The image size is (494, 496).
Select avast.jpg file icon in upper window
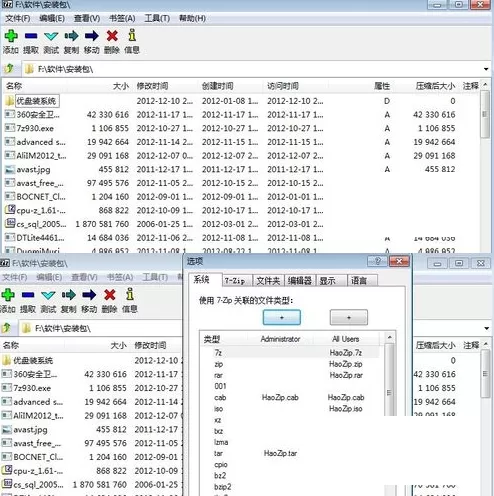click(10, 170)
